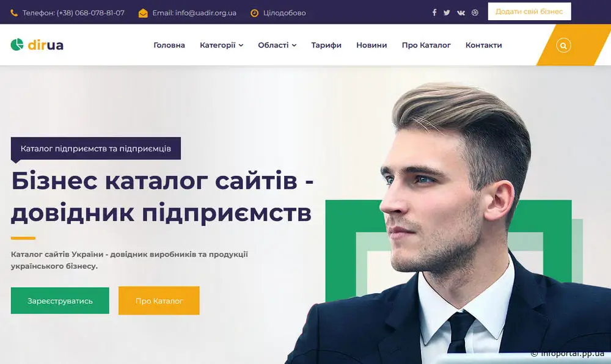Open the Контакти menu item
This screenshot has height=364, width=611.
(x=483, y=45)
